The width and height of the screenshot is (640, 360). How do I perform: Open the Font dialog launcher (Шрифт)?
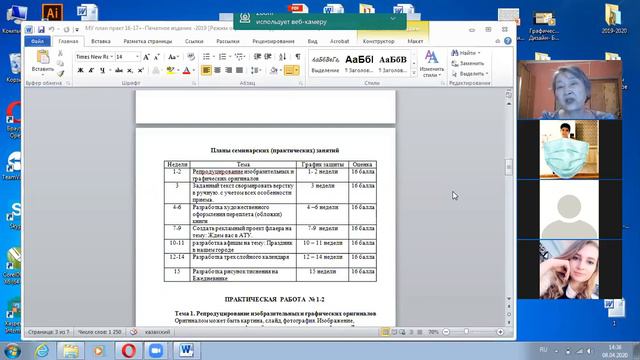coord(194,83)
